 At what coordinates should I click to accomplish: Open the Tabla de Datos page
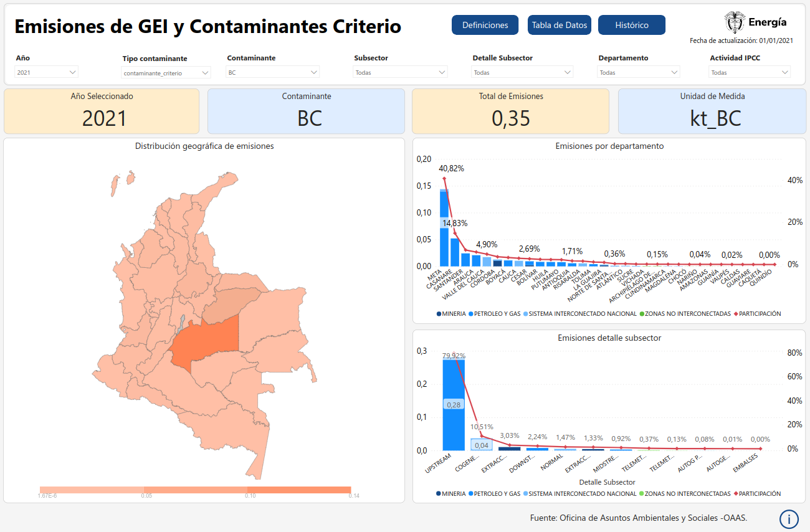coord(560,25)
